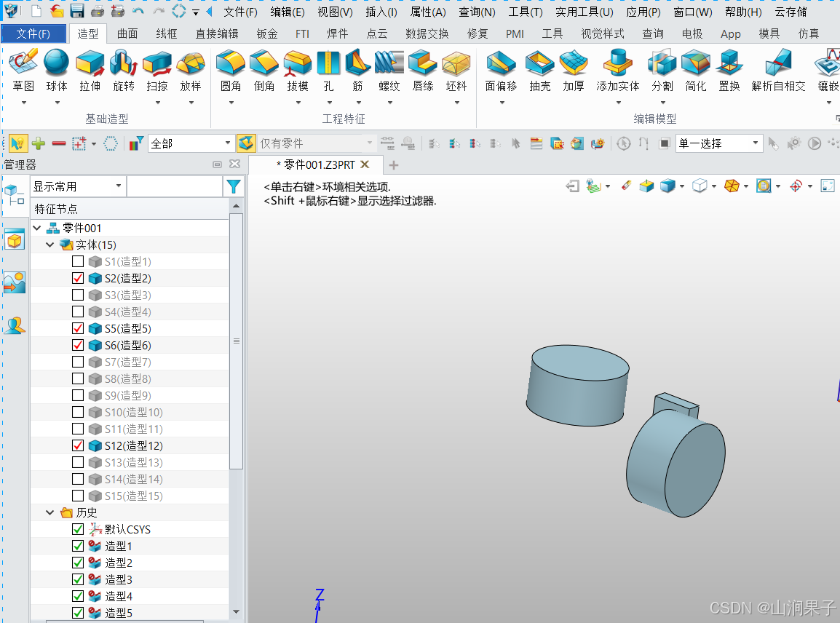Open the user role sidebar icon

point(15,325)
